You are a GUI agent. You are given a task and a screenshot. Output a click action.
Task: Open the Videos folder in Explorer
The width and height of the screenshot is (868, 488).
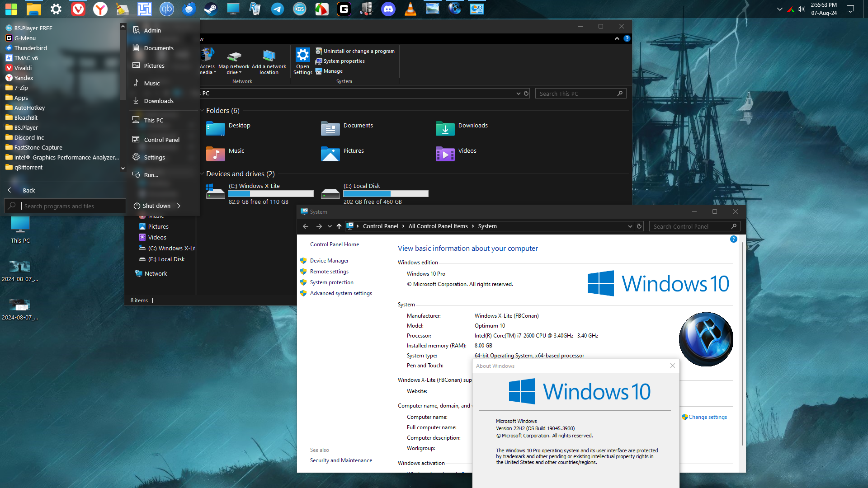pyautogui.click(x=456, y=154)
